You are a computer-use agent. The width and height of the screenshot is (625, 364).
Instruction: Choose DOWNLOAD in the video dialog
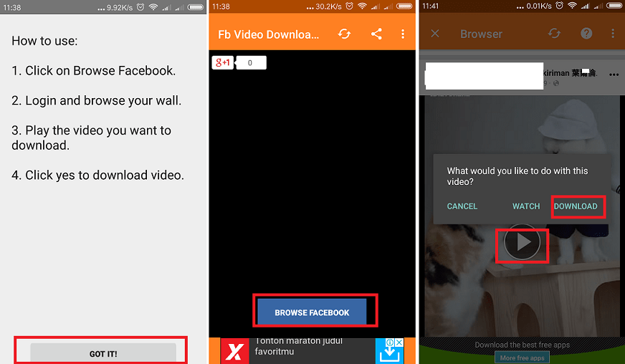(576, 206)
